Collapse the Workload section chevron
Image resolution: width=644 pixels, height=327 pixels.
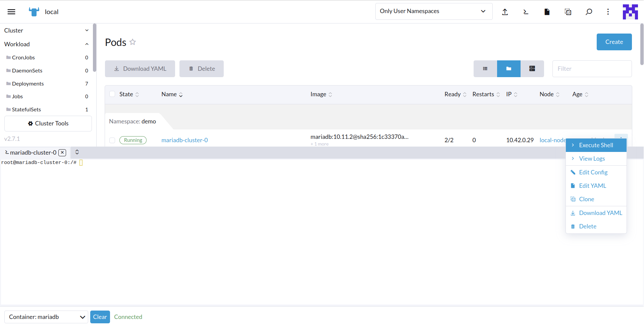pos(87,44)
